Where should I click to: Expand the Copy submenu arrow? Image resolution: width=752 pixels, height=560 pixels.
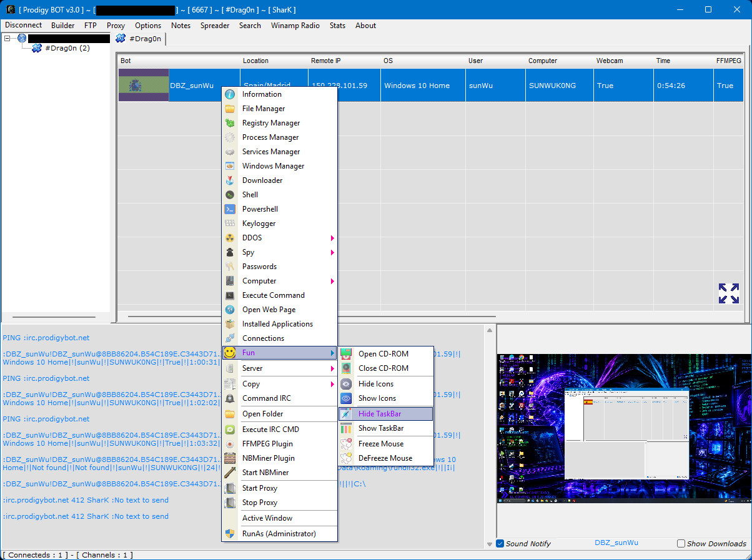(332, 384)
